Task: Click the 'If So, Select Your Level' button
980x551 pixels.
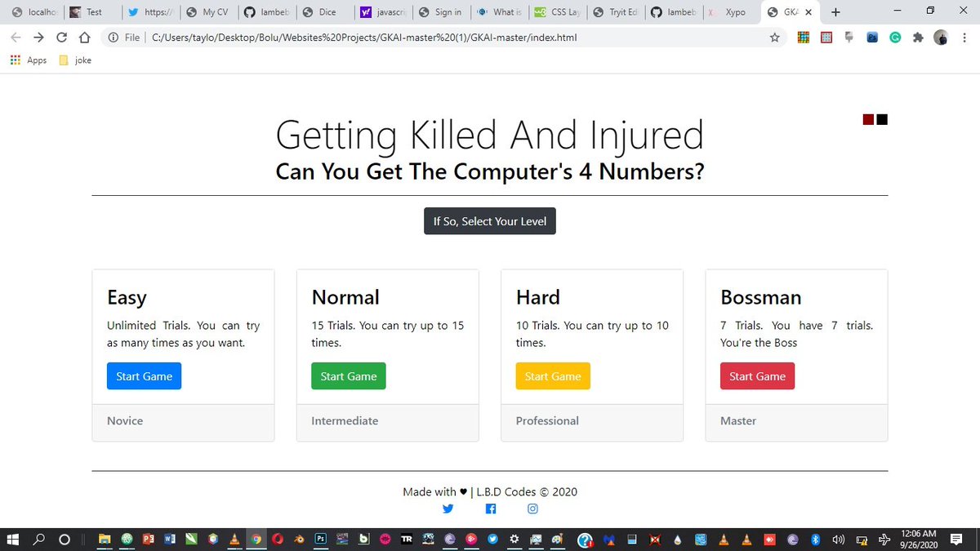Action: coord(490,221)
